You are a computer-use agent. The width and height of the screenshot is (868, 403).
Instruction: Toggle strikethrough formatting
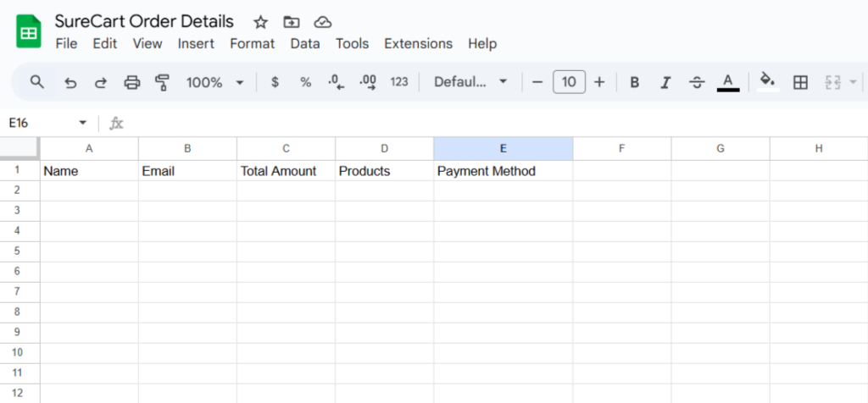(x=697, y=82)
